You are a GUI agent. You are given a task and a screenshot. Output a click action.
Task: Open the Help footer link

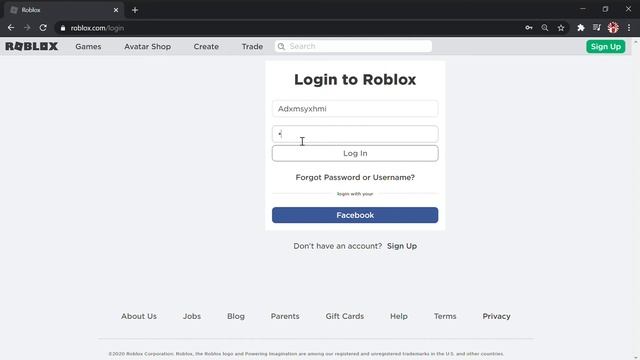[399, 316]
